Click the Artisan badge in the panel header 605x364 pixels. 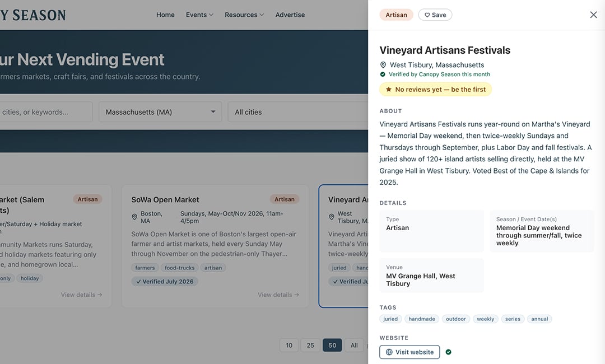[396, 15]
